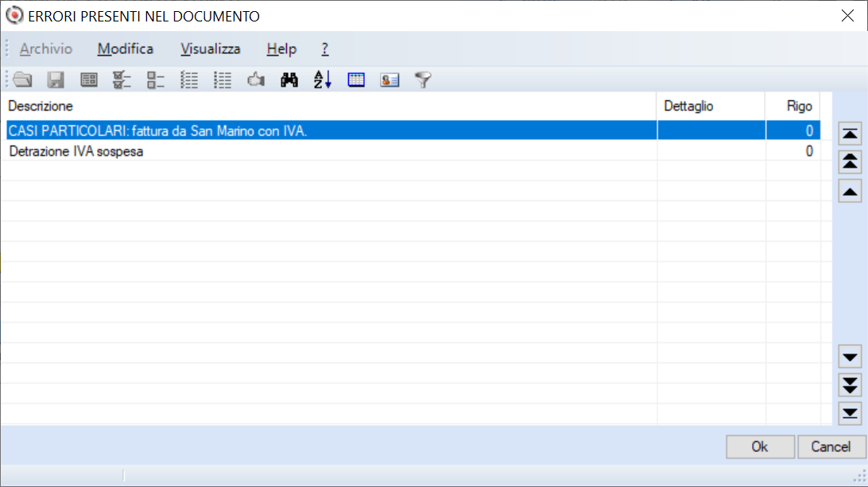The image size is (868, 487).
Task: Click the Rigo column header
Action: tap(792, 106)
